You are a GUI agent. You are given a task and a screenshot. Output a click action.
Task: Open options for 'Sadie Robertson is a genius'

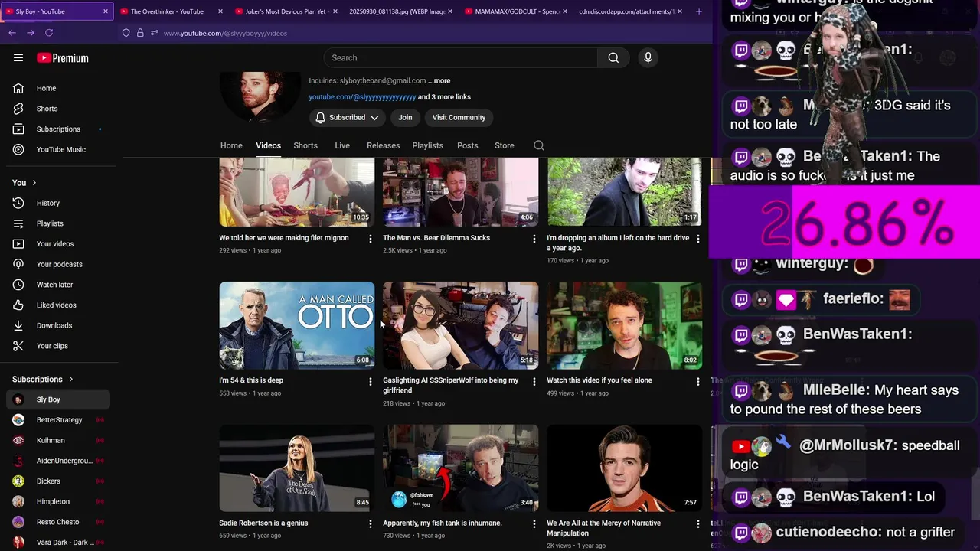[371, 524]
